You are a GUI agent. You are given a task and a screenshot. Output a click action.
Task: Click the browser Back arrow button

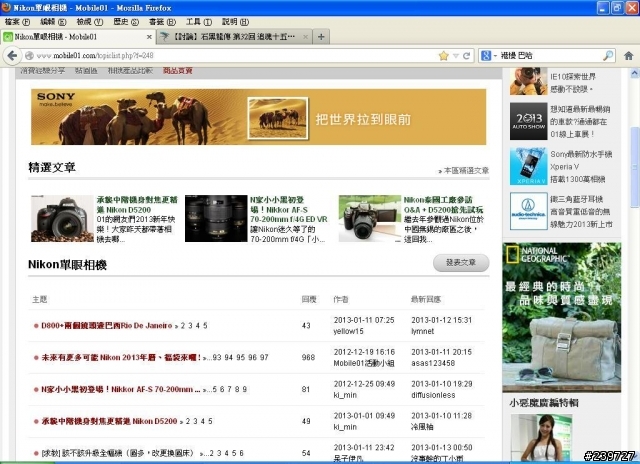(12, 56)
